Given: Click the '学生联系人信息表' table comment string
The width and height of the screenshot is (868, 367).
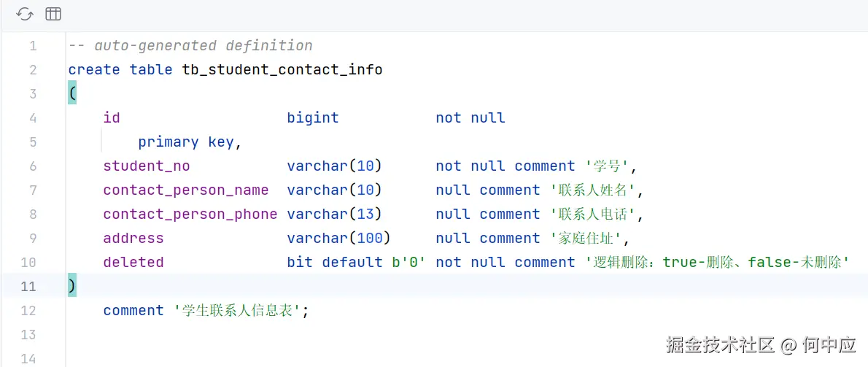Looking at the screenshot, I should pos(237,311).
